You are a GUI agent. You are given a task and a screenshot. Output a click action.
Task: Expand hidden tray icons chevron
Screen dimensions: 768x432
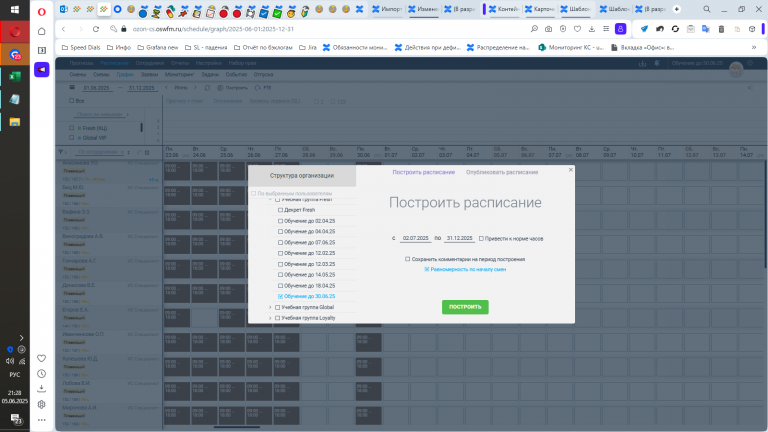[x=21, y=338]
